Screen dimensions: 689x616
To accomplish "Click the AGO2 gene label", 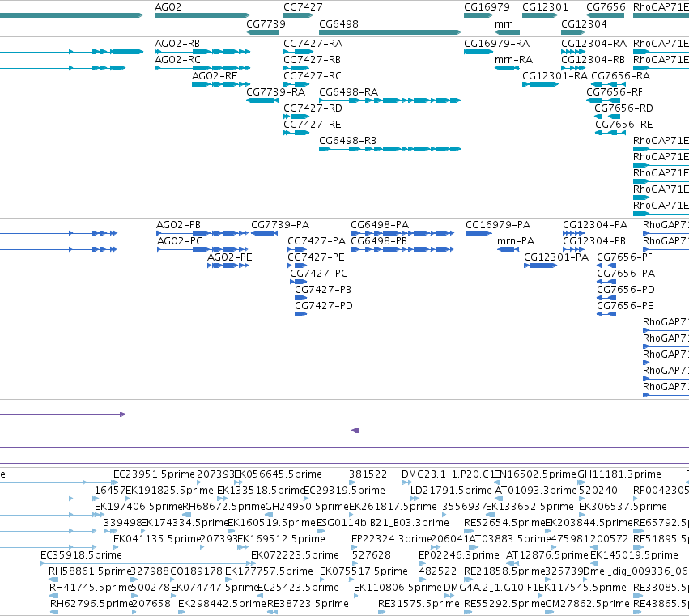I will tap(168, 7).
